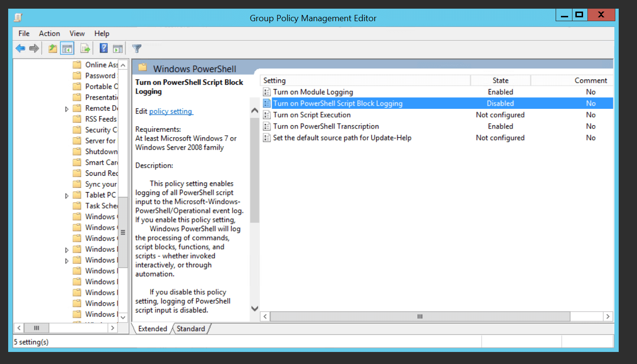Select the "Tablet PC" folder label in the tree
This screenshot has width=637, height=364.
click(101, 195)
